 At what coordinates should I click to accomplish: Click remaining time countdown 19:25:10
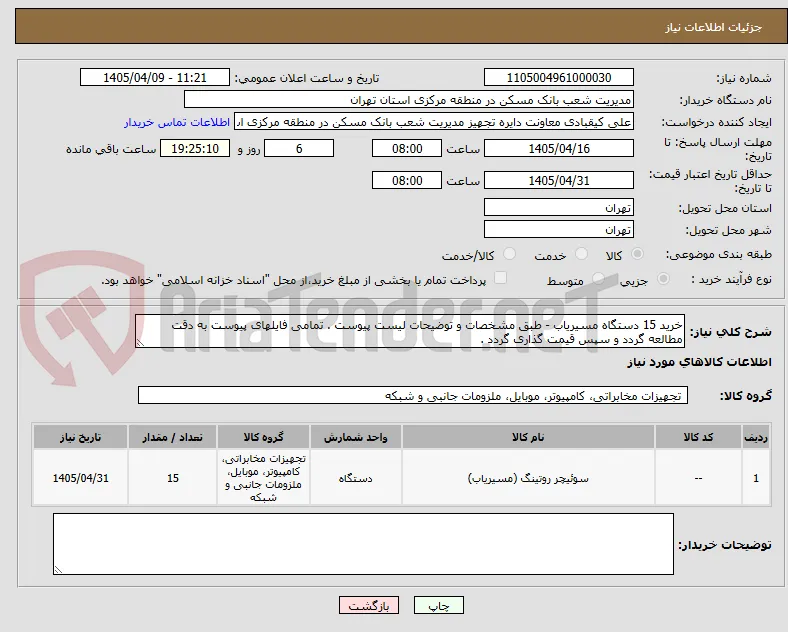(195, 148)
